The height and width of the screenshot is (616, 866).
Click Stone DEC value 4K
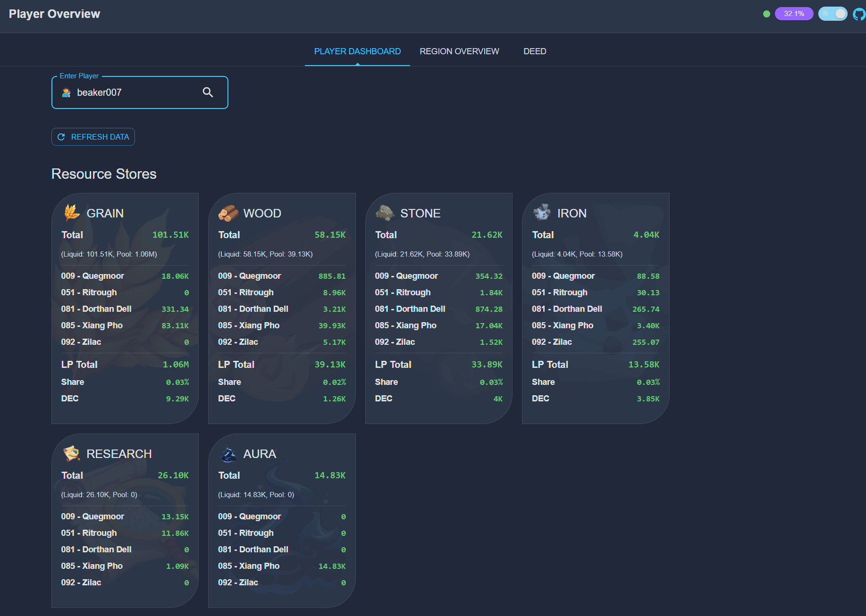[x=498, y=399]
